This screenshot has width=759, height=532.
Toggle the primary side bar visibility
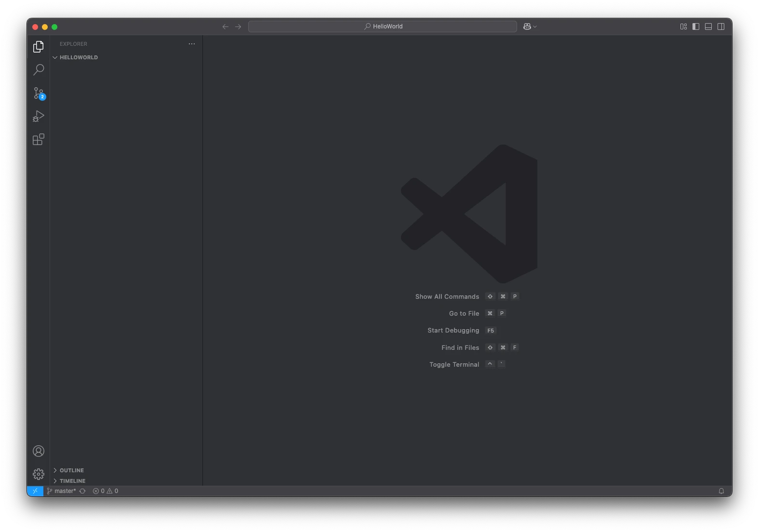pyautogui.click(x=696, y=27)
